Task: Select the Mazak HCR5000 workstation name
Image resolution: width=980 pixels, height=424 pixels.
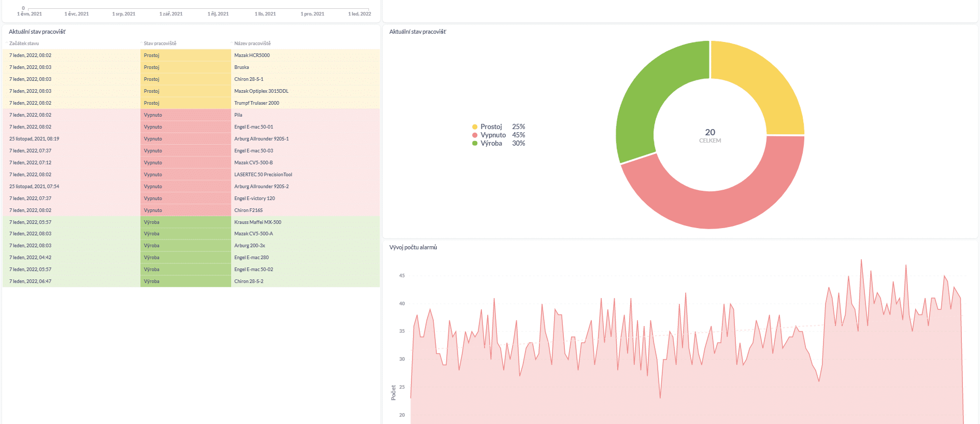Action: point(252,55)
